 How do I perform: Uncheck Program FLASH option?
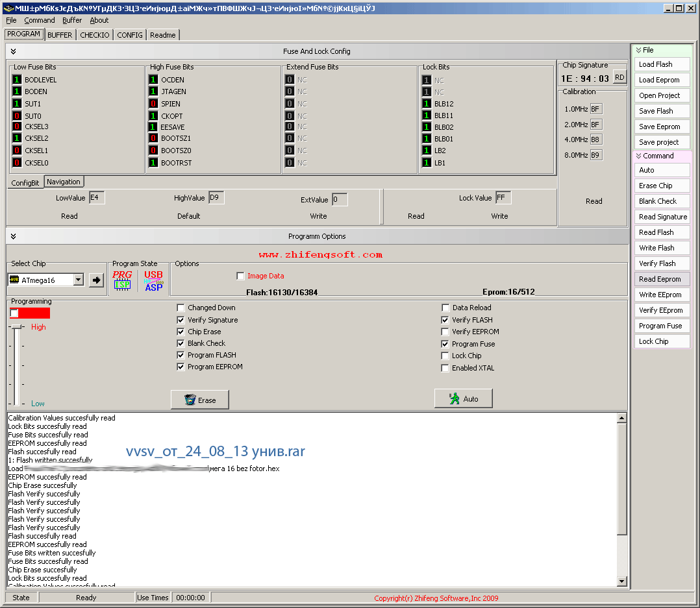(x=181, y=355)
